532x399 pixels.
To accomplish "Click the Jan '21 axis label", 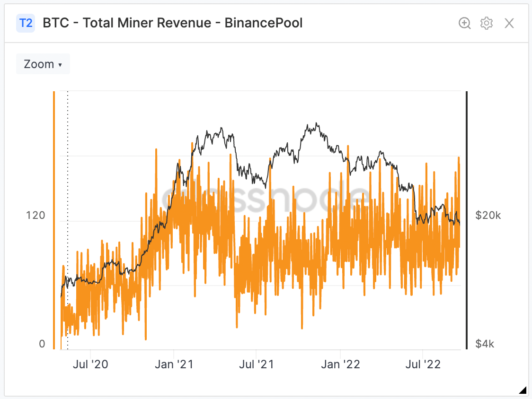I will 174,364.
